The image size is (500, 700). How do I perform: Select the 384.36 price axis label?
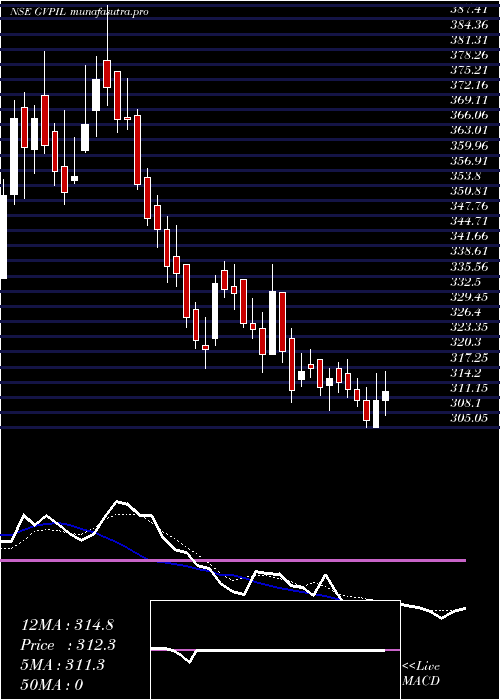click(467, 24)
